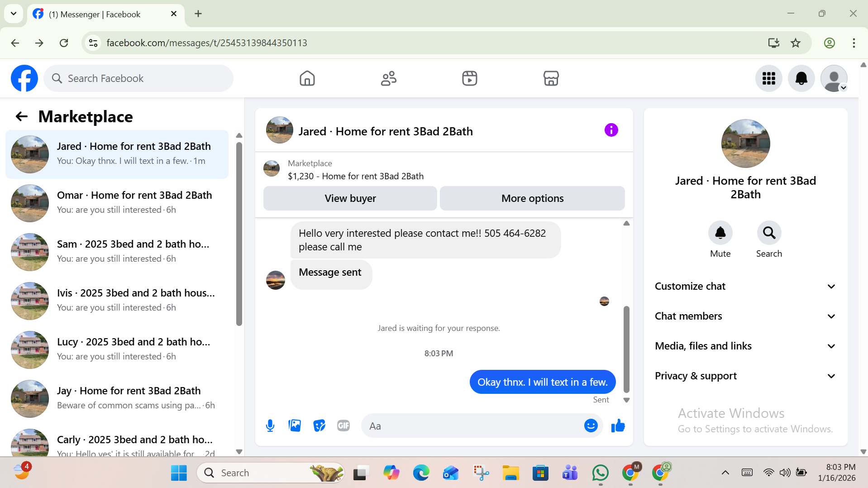
Task: Attach a photo file icon
Action: [295, 426]
